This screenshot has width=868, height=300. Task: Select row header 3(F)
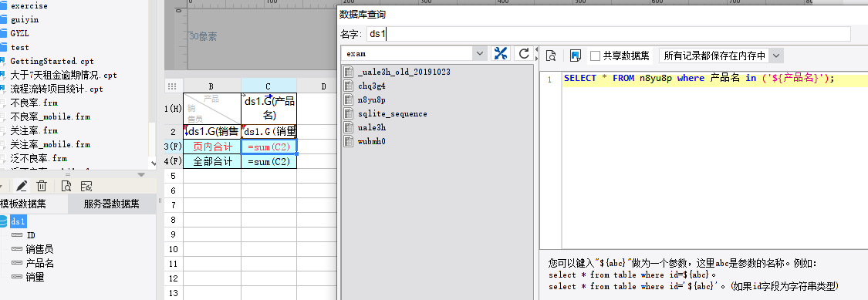click(x=174, y=147)
